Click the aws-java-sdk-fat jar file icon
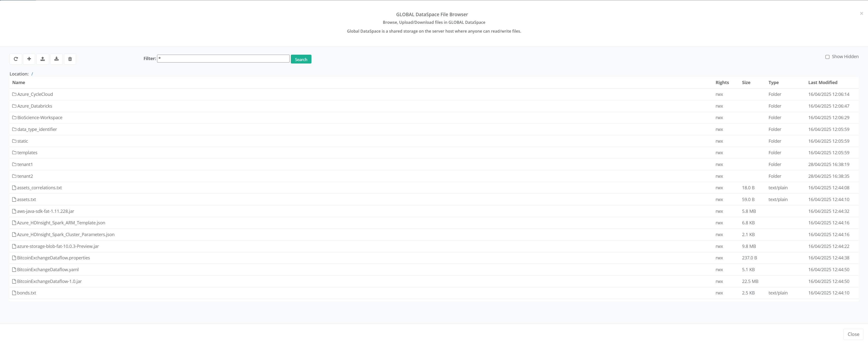The width and height of the screenshot is (868, 343). (x=14, y=211)
